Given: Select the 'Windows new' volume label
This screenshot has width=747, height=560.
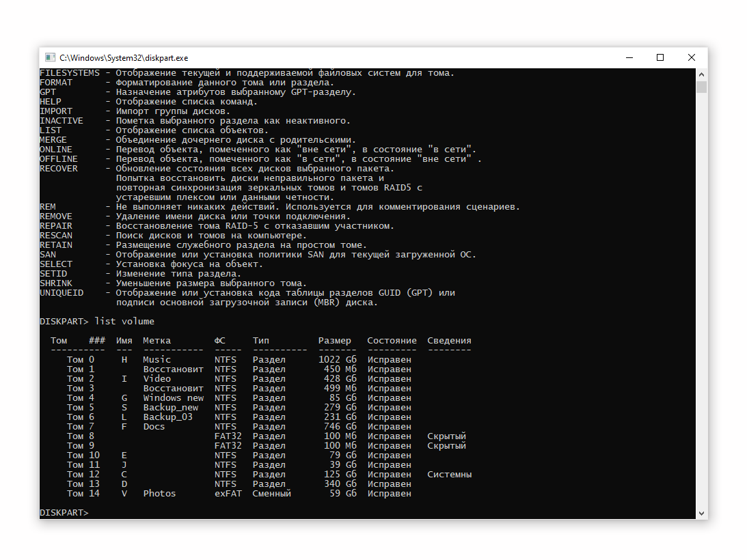Looking at the screenshot, I should (x=174, y=397).
